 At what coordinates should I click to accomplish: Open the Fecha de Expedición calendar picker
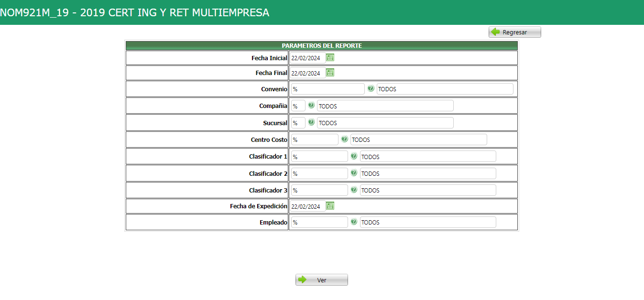point(330,206)
